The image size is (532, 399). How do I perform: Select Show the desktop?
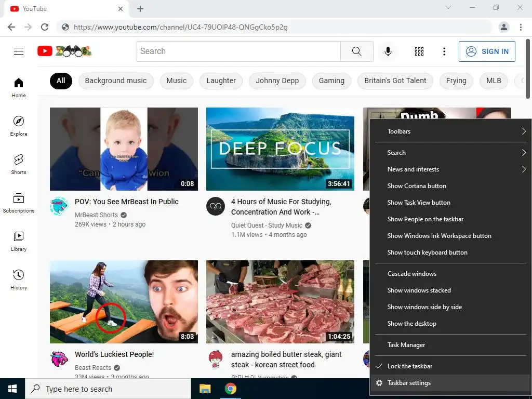(x=451, y=324)
